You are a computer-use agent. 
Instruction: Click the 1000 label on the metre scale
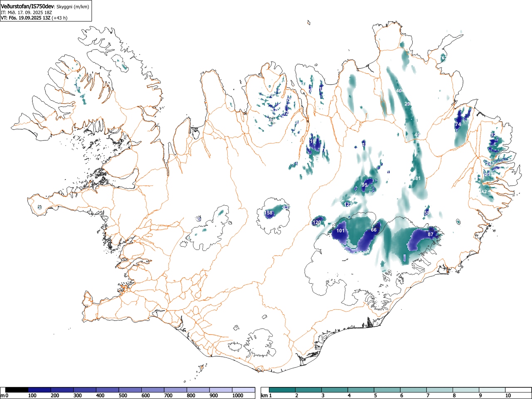[x=238, y=396]
